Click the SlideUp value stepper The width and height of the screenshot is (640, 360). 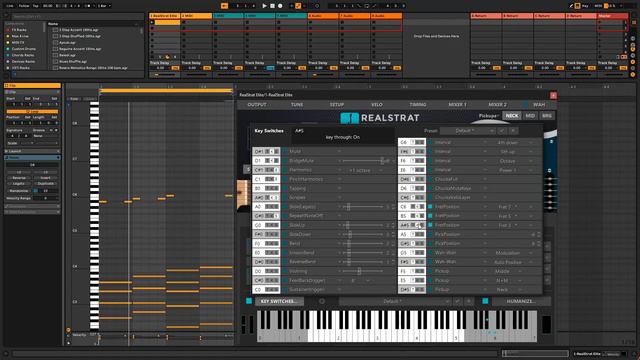coord(393,225)
